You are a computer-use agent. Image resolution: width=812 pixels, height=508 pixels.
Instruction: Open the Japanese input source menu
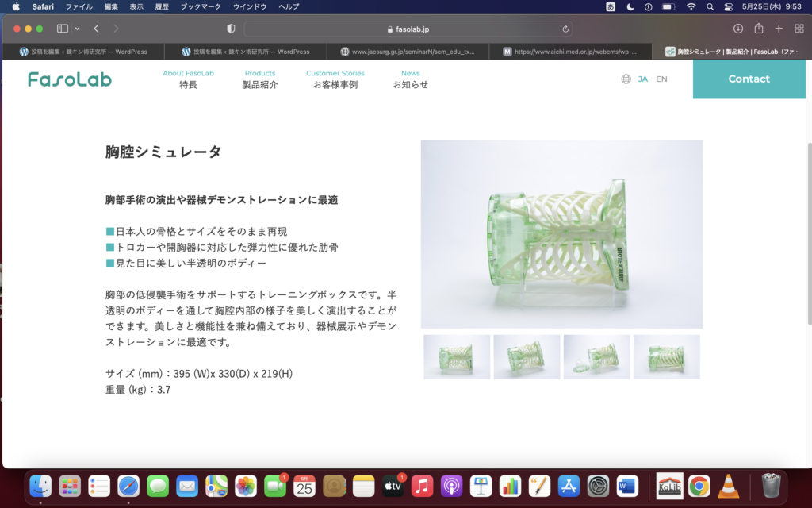[x=611, y=7]
